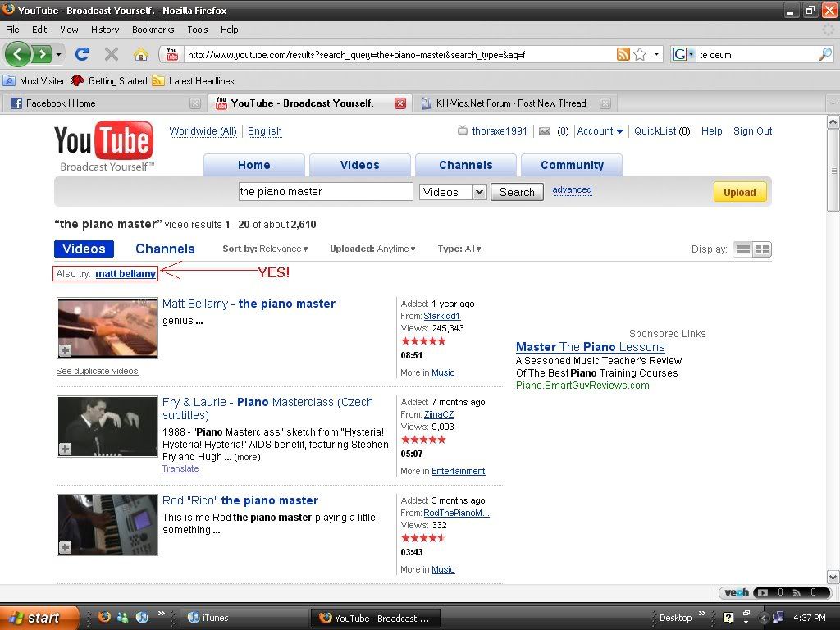
Task: Open YouTube's Home navigation tab
Action: pos(254,165)
